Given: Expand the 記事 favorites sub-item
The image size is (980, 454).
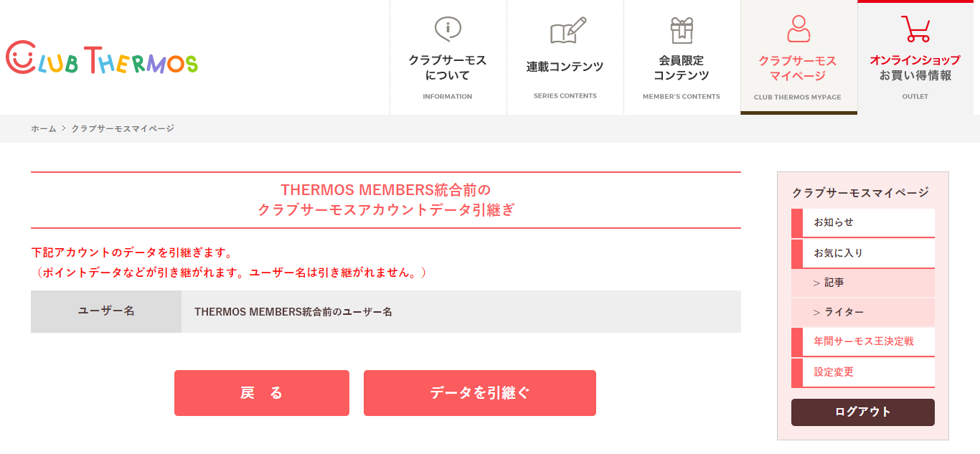Looking at the screenshot, I should [863, 283].
